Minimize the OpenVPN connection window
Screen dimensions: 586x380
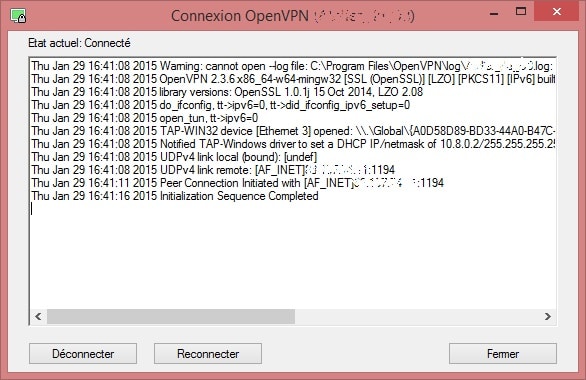[x=494, y=13]
